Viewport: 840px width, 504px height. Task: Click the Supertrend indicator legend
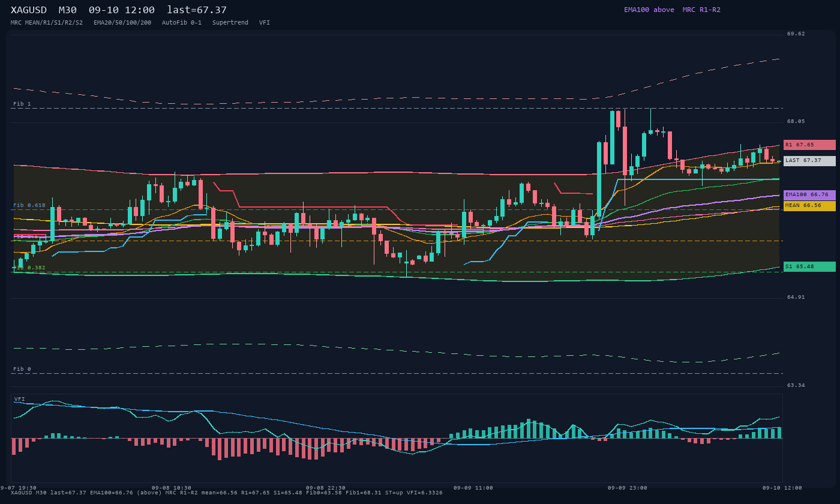230,23
